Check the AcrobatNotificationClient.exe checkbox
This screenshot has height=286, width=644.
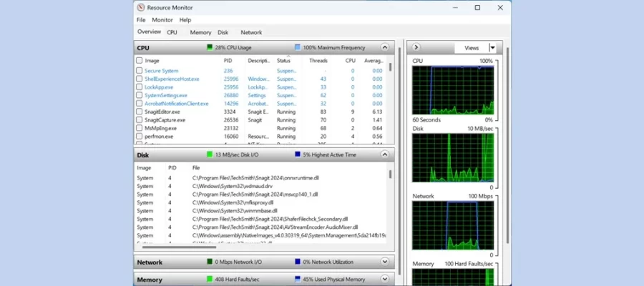[x=140, y=104]
